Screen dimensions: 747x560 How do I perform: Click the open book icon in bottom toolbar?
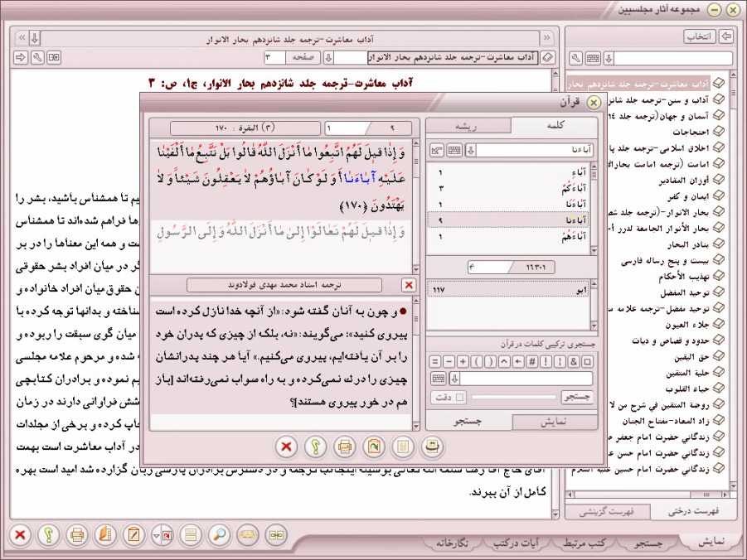tap(248, 535)
